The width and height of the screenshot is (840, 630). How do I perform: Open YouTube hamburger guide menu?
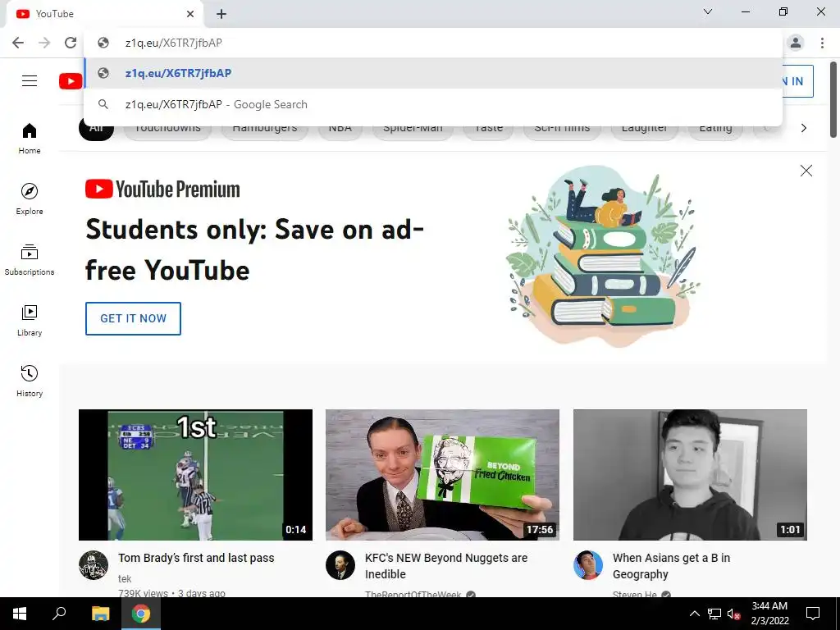point(30,81)
